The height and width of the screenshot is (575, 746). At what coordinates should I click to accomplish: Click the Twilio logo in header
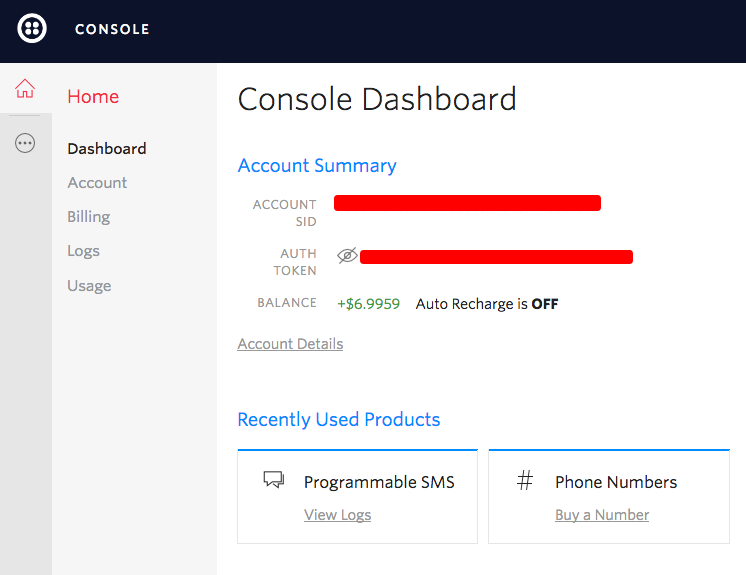(32, 29)
